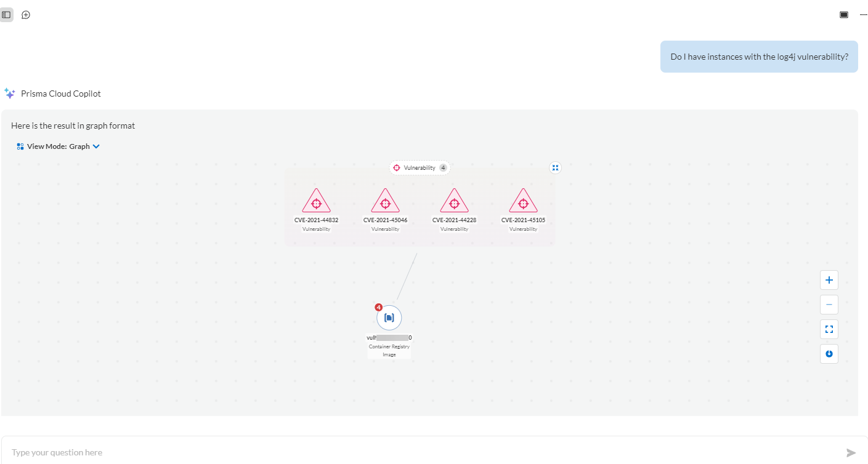Click the log4j vulnerability question bubble
The height and width of the screenshot is (464, 868).
(759, 57)
